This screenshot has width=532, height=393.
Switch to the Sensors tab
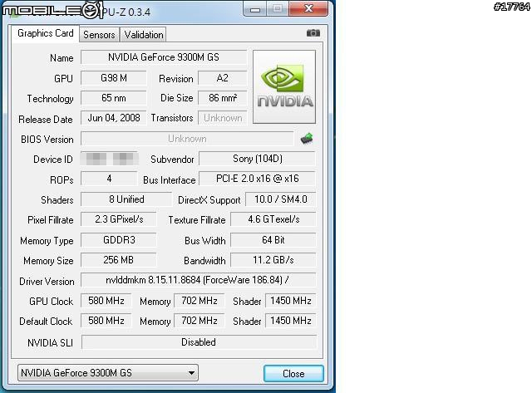99,35
